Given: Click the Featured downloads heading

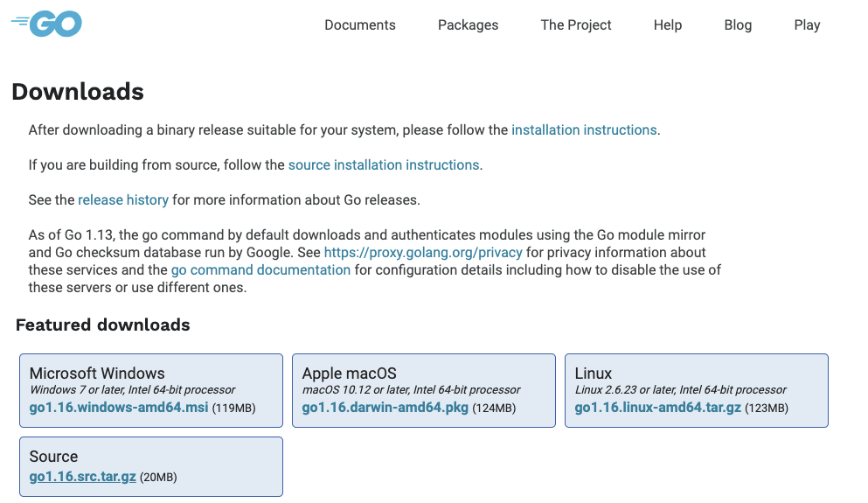Looking at the screenshot, I should (x=103, y=325).
